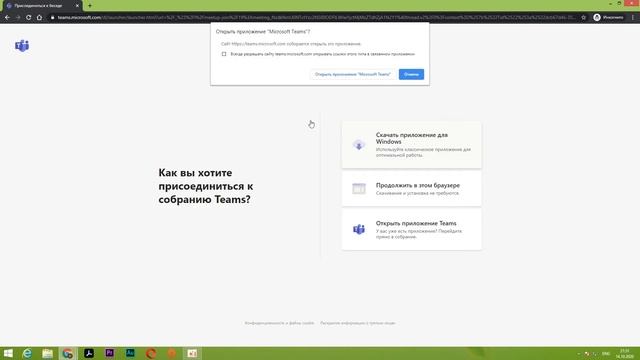
Task: Click the browser forward arrow
Action: (x=18, y=18)
